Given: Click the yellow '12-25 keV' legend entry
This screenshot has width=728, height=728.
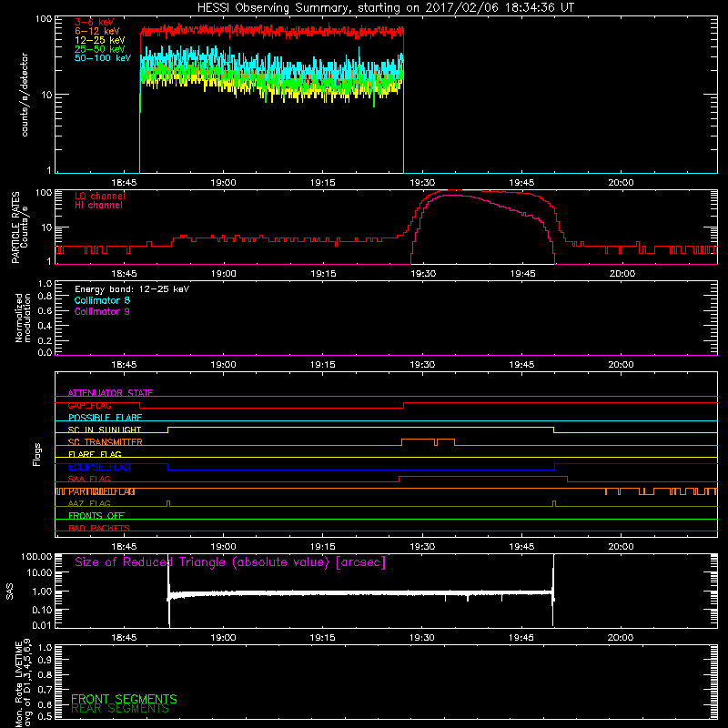Looking at the screenshot, I should (x=100, y=40).
